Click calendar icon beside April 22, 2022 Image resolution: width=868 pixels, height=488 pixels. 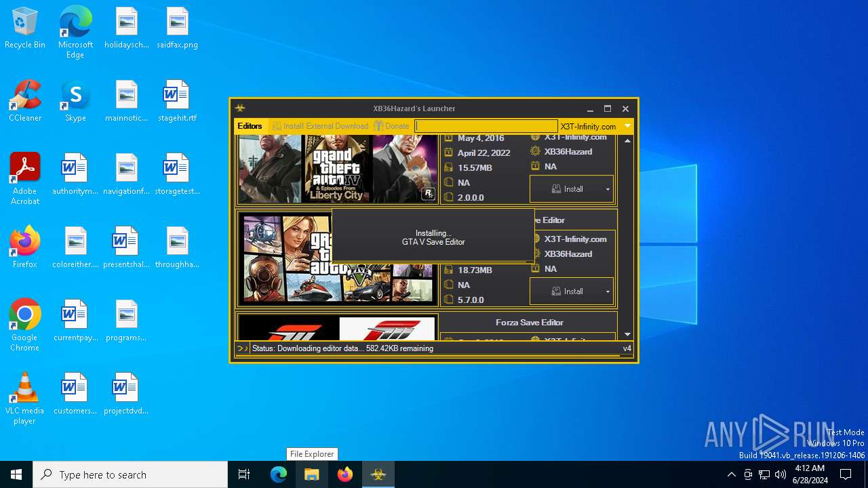[448, 152]
